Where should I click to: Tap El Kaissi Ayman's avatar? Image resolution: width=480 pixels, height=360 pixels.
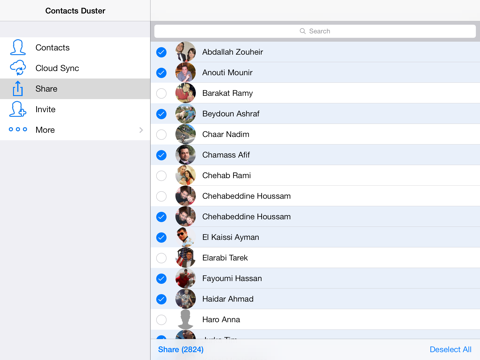tap(186, 237)
